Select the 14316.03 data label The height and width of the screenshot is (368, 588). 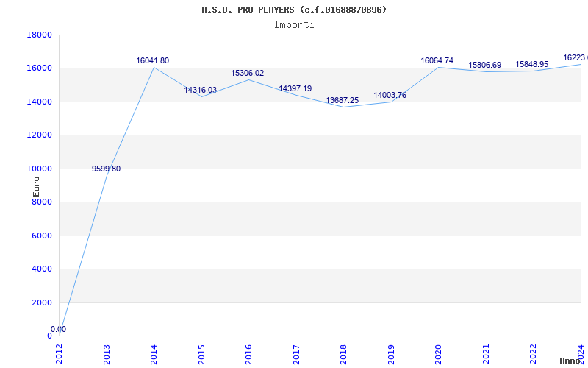(x=200, y=90)
